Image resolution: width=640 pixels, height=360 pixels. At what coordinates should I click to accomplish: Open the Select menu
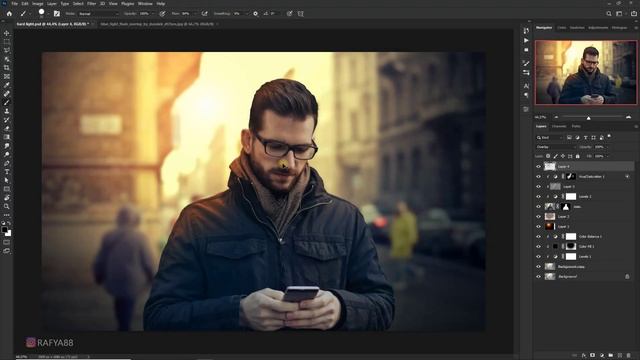coord(78,4)
